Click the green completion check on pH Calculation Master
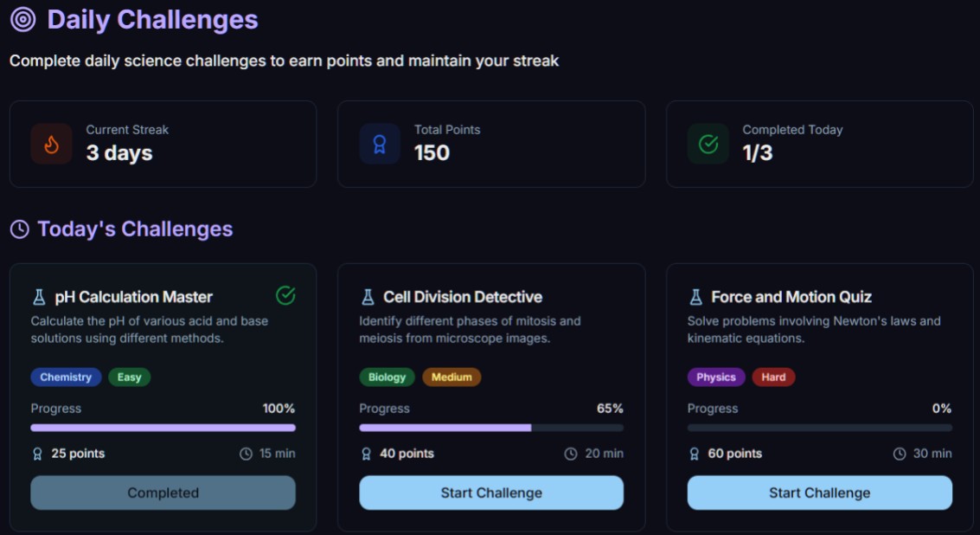This screenshot has width=980, height=535. click(x=286, y=295)
